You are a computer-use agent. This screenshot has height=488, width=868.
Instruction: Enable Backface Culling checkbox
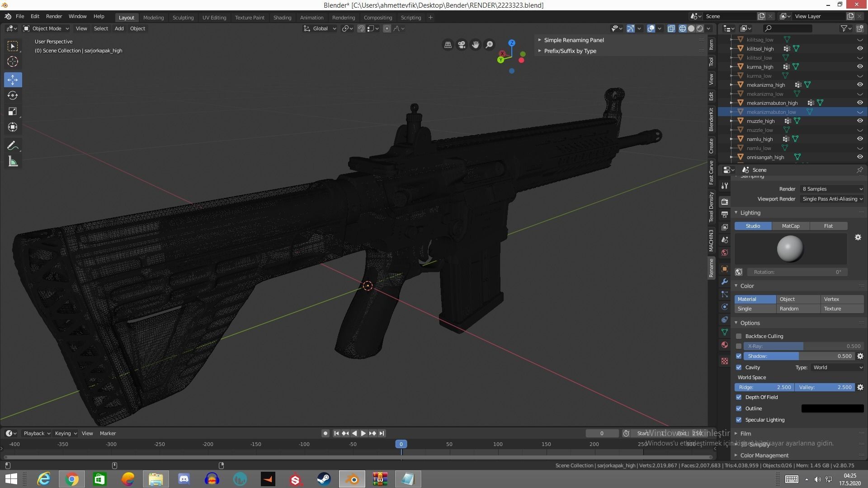[739, 336]
